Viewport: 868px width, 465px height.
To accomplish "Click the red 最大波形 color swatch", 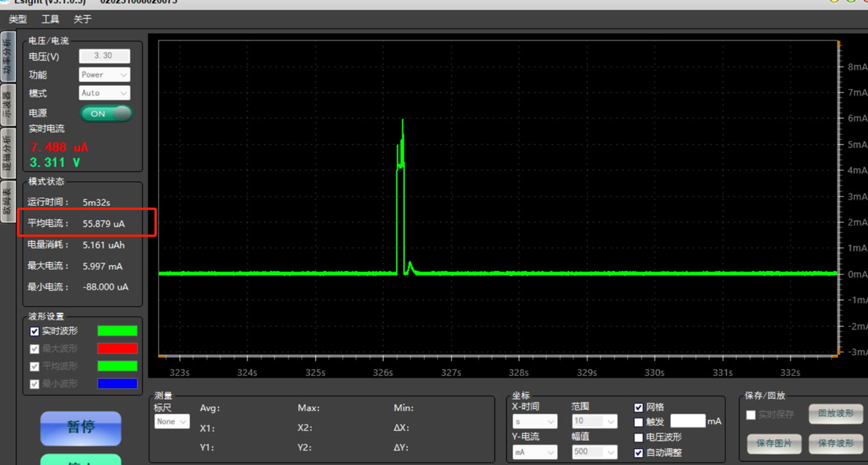I will pos(117,349).
